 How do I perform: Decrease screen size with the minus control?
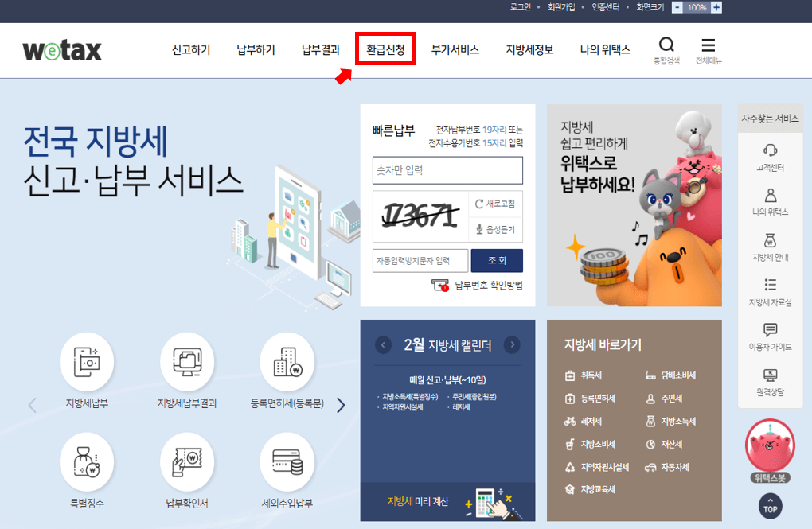pos(676,6)
